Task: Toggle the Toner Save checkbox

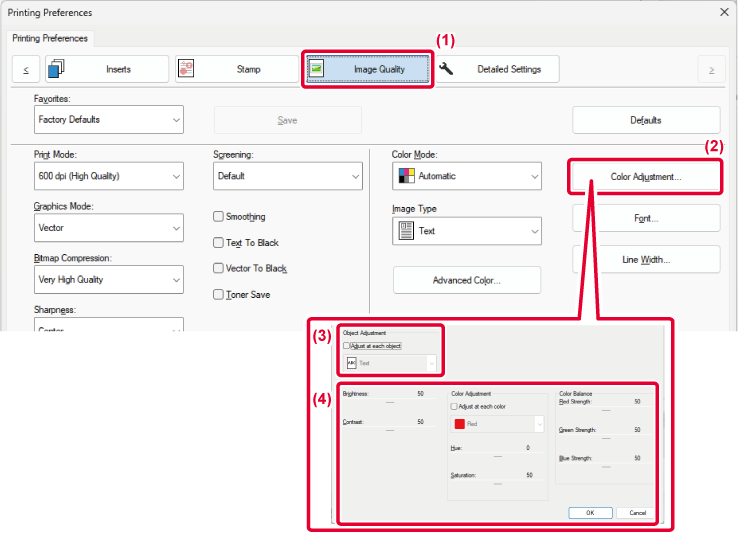Action: click(x=219, y=295)
